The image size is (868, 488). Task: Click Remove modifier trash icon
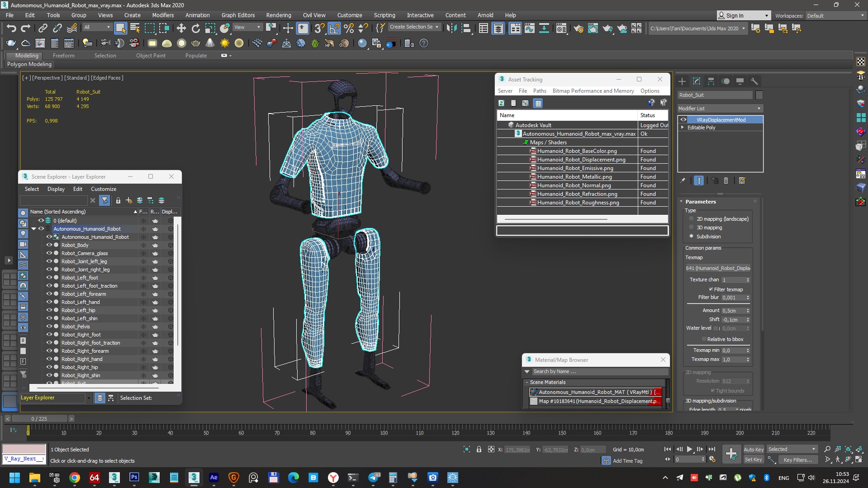coord(726,180)
